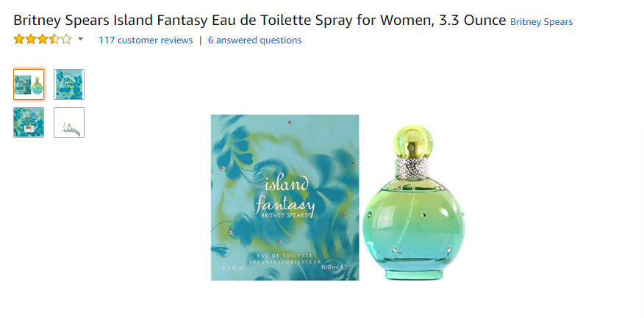Viewport: 644px width, 318px height.
Task: Click the '100 ml' label on box
Action: point(334,267)
